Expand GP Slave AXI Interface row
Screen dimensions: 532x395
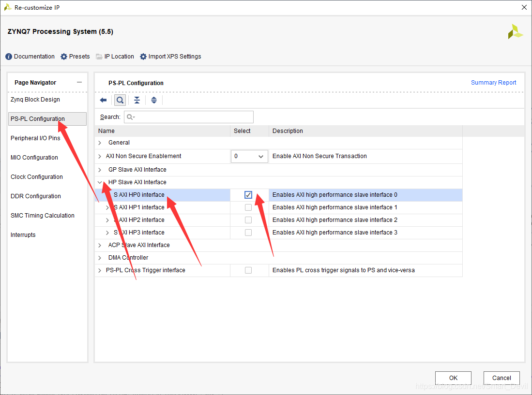coord(100,170)
